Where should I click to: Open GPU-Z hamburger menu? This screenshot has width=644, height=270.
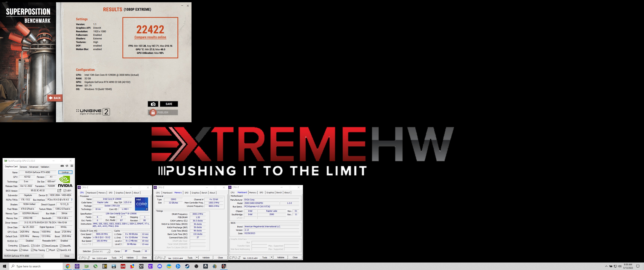(72, 166)
